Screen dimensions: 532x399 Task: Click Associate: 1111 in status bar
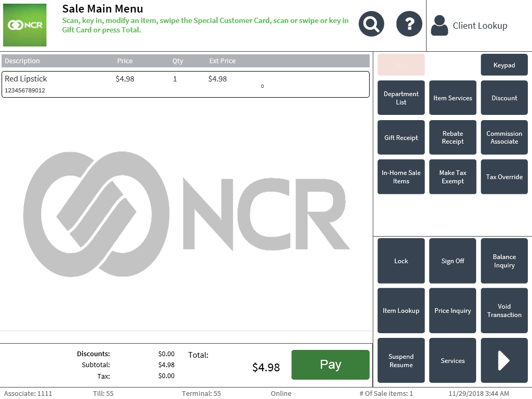28,394
